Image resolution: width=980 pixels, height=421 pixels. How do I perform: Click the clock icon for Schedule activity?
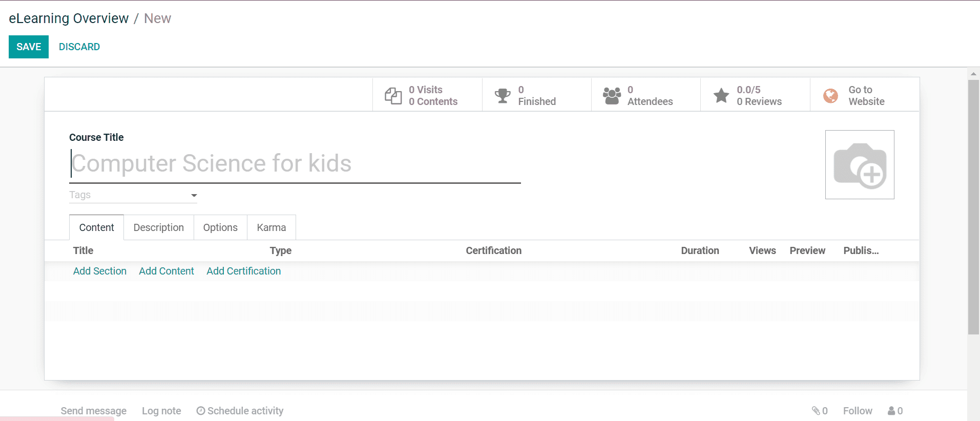[201, 411]
